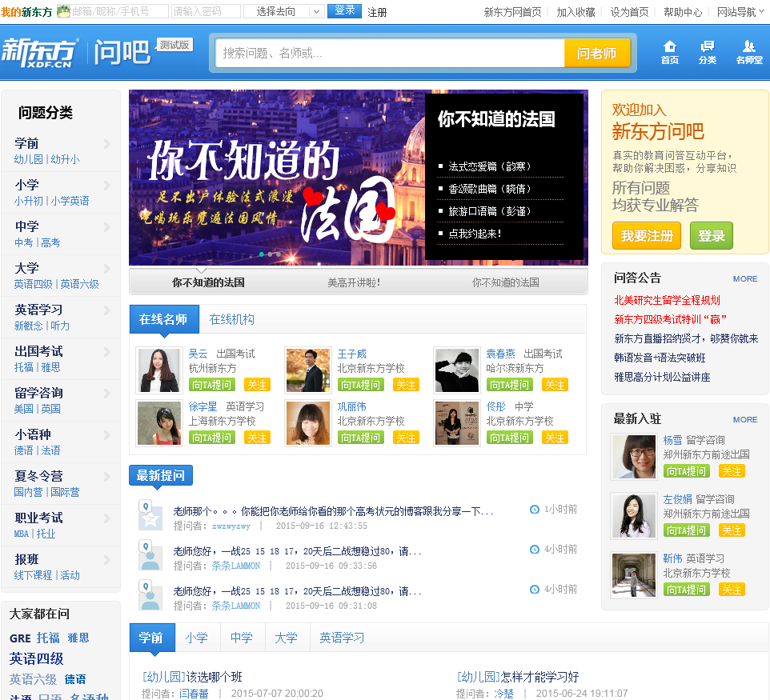Viewport: 770px width, 700px height.
Task: Click 关注 for 靳伟
Action: [732, 590]
